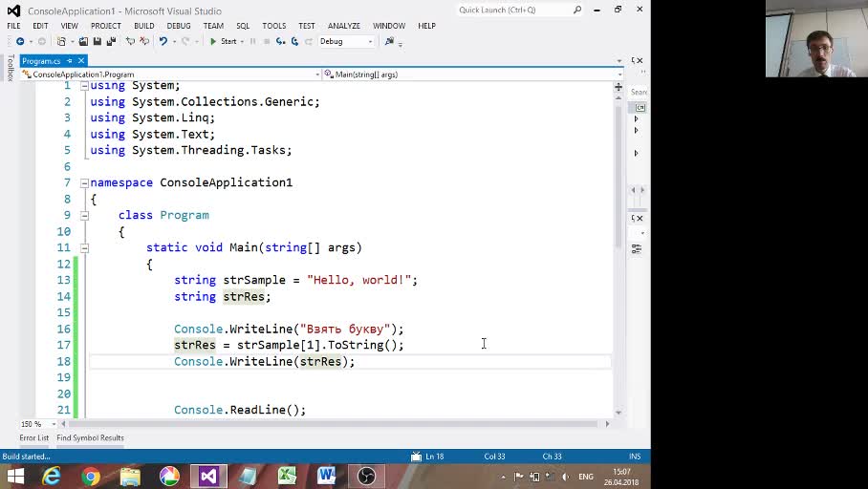This screenshot has height=489, width=868.
Task: Collapse the using directives block
Action: (x=84, y=86)
